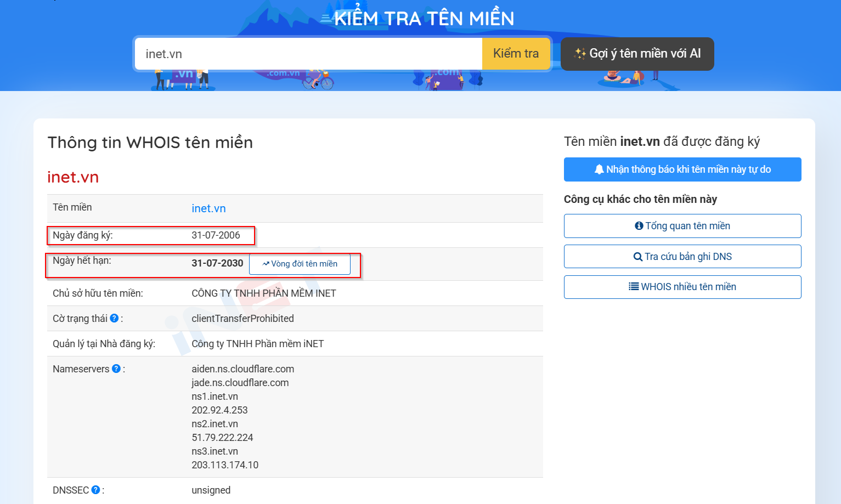The height and width of the screenshot is (504, 841).
Task: Select clientTransferProhibited status text
Action: 242,319
